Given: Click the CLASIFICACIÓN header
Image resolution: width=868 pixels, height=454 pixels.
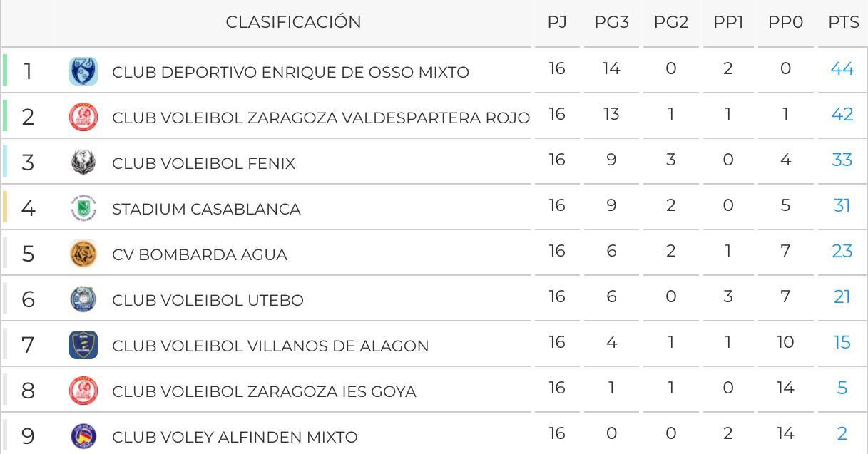Looking at the screenshot, I should click(293, 22).
